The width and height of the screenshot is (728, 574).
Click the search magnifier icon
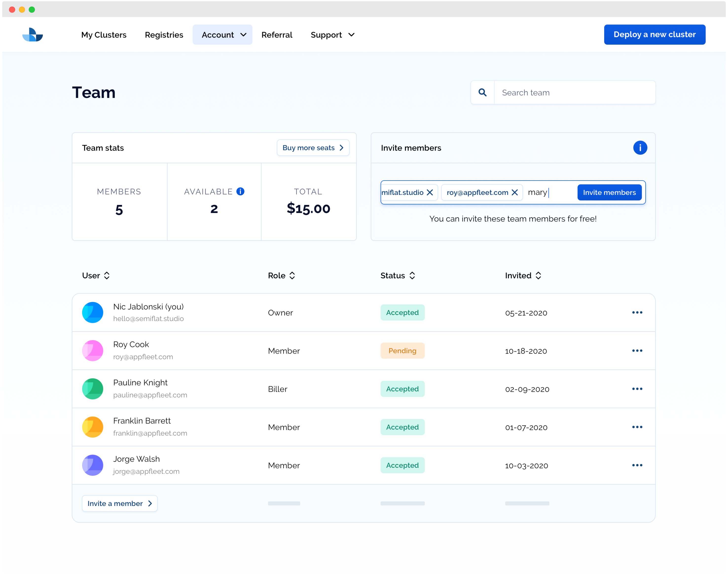coord(482,93)
